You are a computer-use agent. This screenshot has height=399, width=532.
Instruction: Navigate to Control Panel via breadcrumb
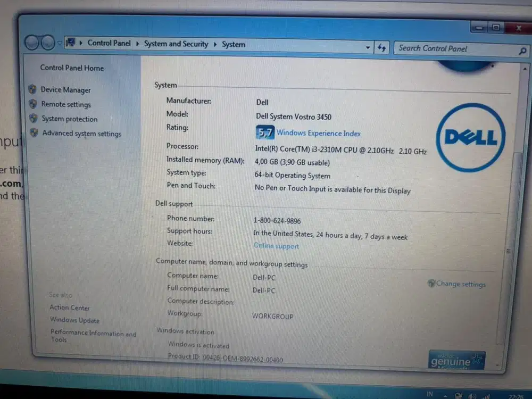[109, 43]
